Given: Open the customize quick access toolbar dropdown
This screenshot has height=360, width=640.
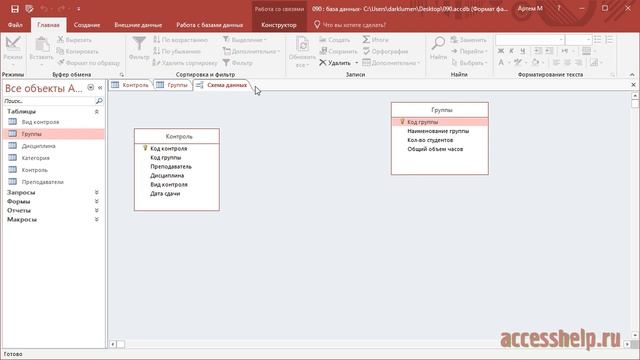Looking at the screenshot, I should point(78,9).
